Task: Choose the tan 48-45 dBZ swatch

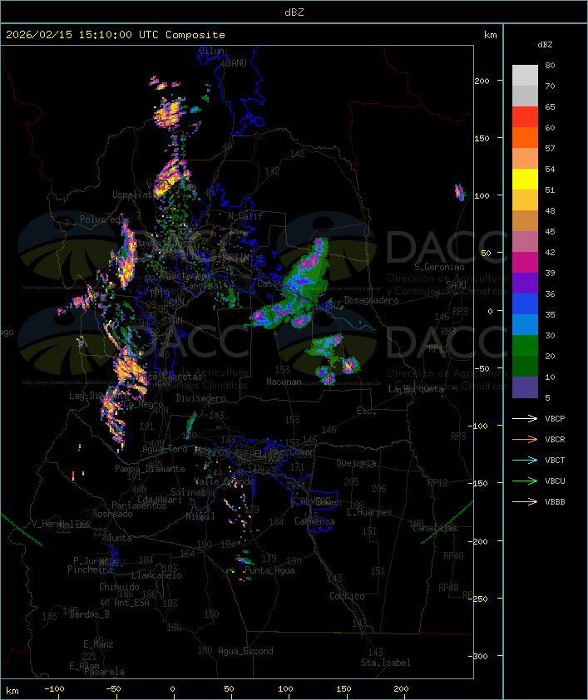Action: pos(525,220)
